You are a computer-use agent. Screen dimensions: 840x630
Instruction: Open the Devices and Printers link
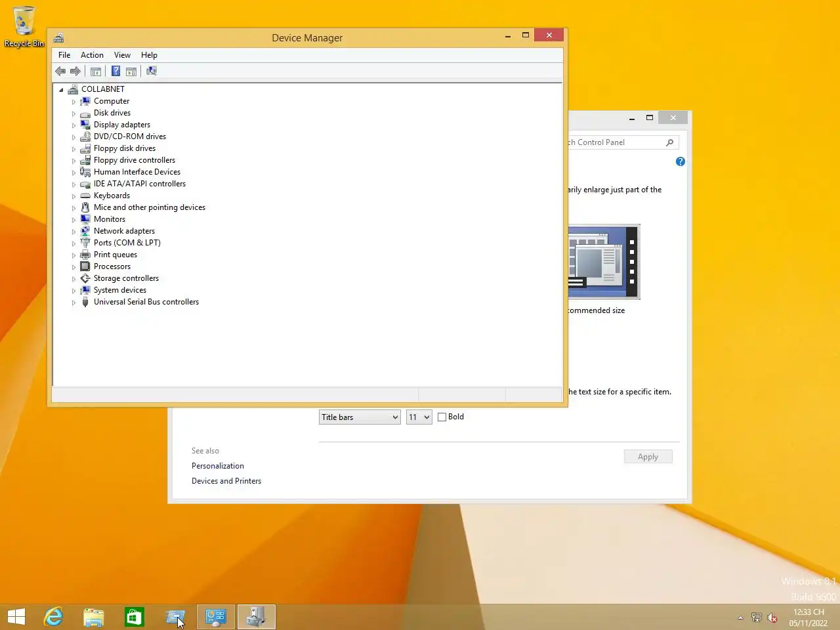226,481
